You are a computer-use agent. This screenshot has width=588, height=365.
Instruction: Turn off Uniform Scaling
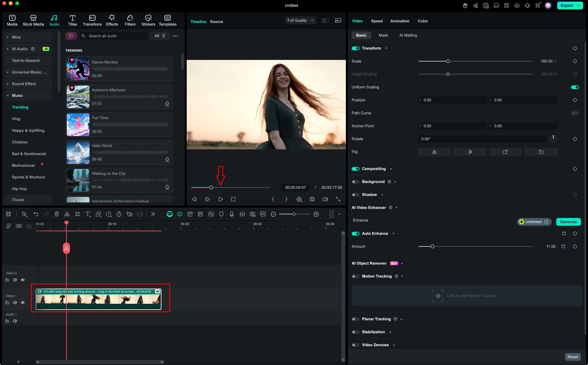click(575, 87)
